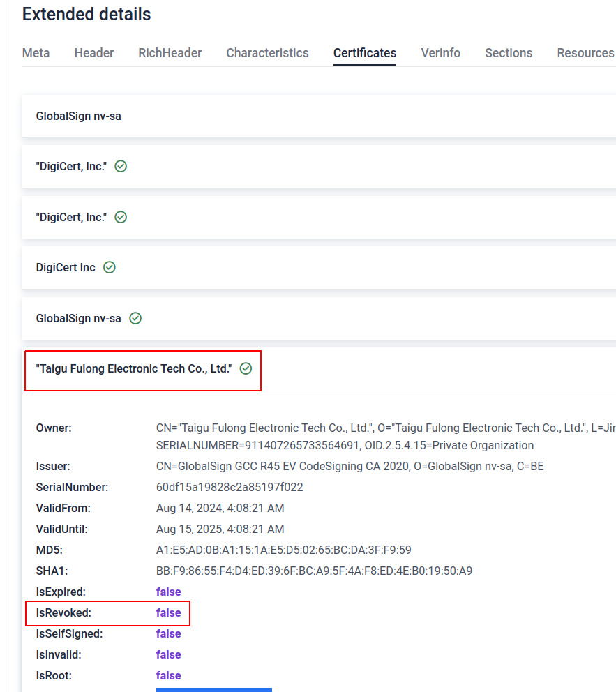Screen dimensions: 616x692
Task: Click the IsSelfSigned: field label
Action: point(69,633)
